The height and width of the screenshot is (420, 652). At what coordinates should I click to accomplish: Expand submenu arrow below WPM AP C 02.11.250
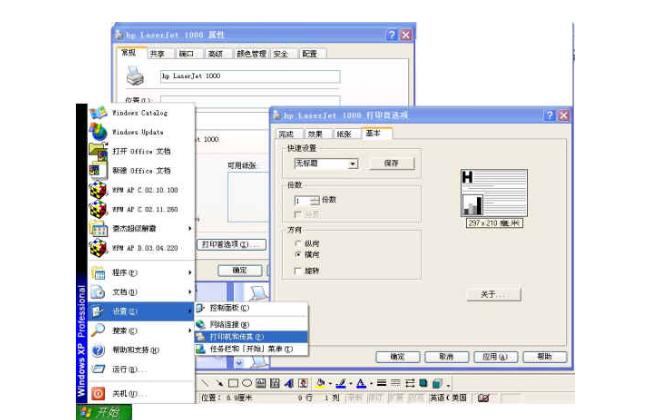pos(190,229)
